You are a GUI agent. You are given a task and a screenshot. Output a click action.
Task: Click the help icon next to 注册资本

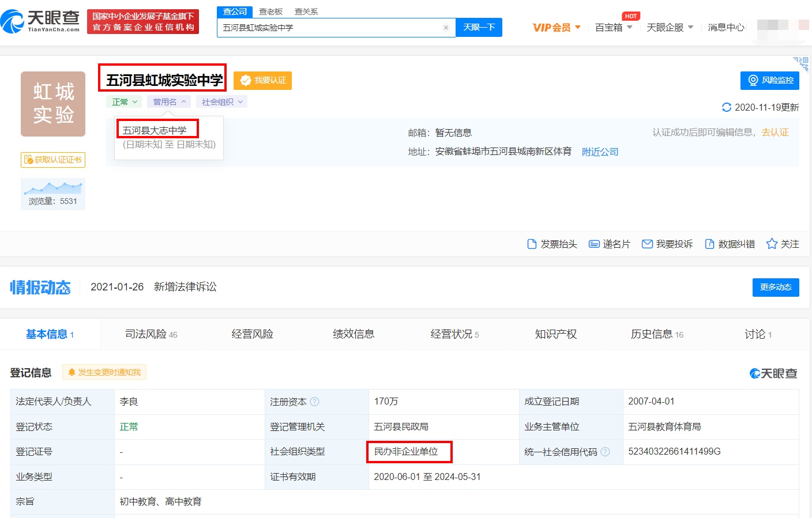tap(314, 402)
